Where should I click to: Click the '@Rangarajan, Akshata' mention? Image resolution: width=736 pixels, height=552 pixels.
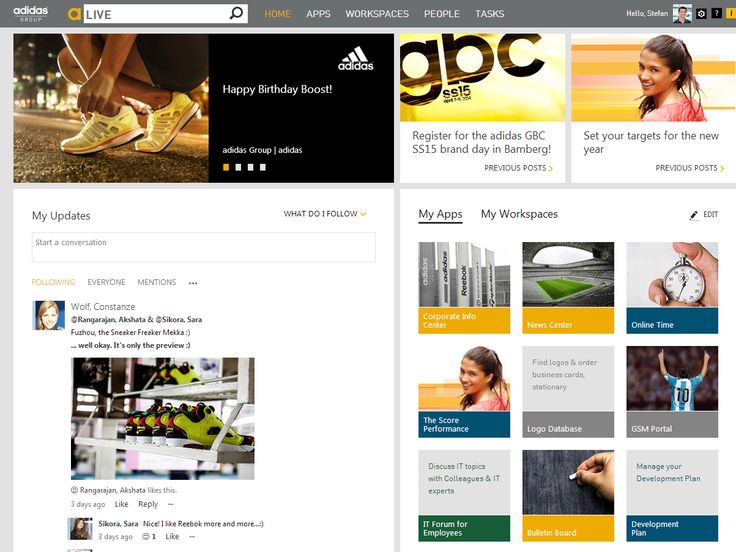tap(108, 319)
